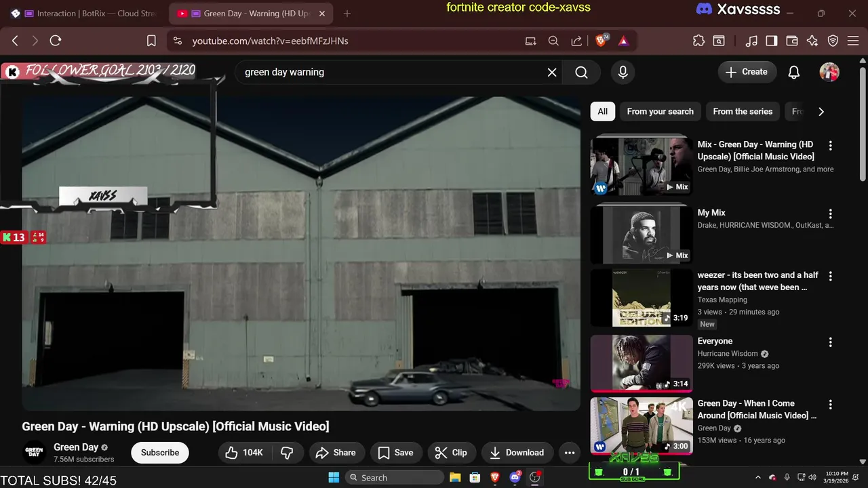Screen dimensions: 868x488
Task: Open 'Everyone' by Hurricane Wisdom title
Action: tap(715, 341)
